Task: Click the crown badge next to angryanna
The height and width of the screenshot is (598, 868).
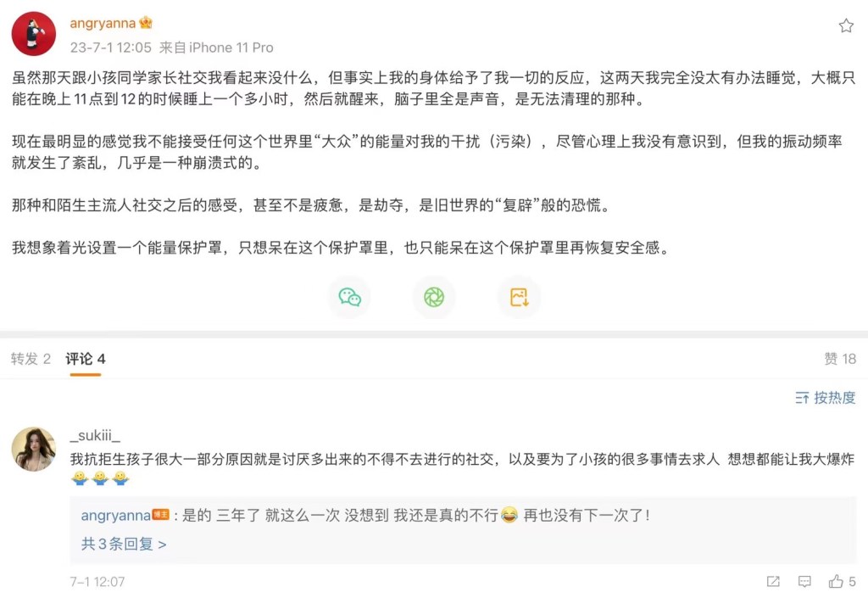Action: pos(146,23)
